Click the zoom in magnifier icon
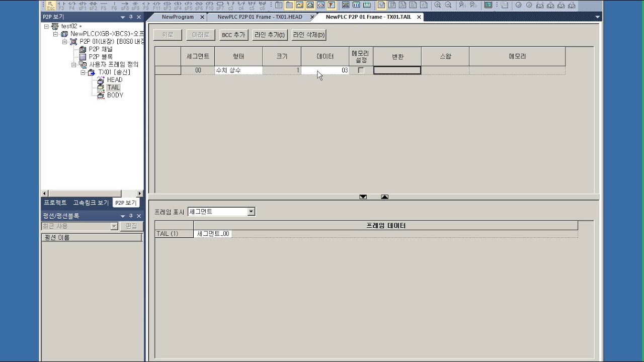This screenshot has height=362, width=644. (x=438, y=5)
